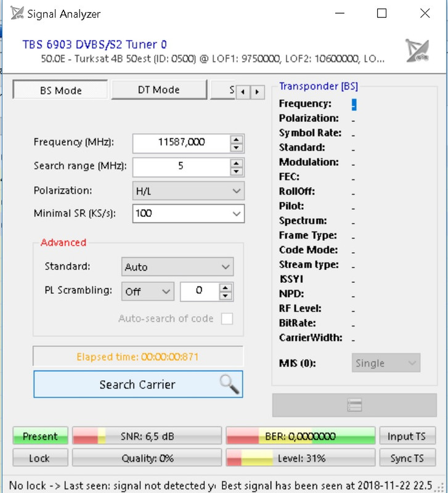
Task: Click the list icon button under Transponder panel
Action: (x=354, y=405)
